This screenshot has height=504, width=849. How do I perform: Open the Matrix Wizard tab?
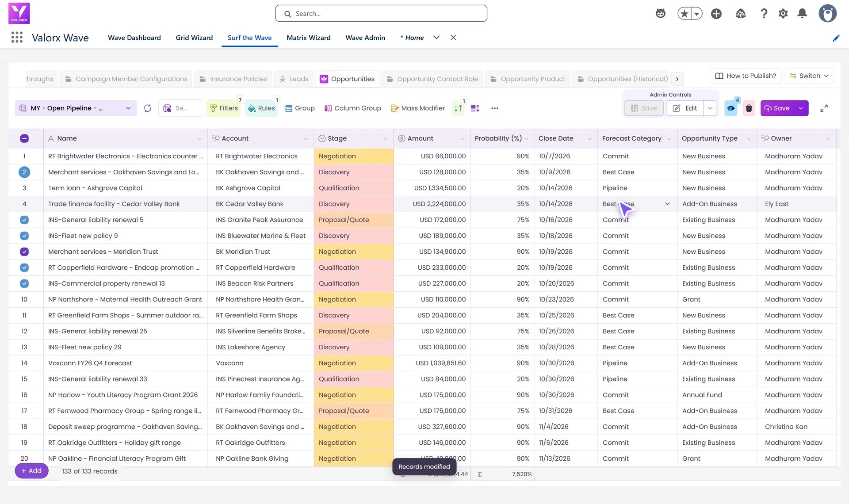tap(309, 38)
